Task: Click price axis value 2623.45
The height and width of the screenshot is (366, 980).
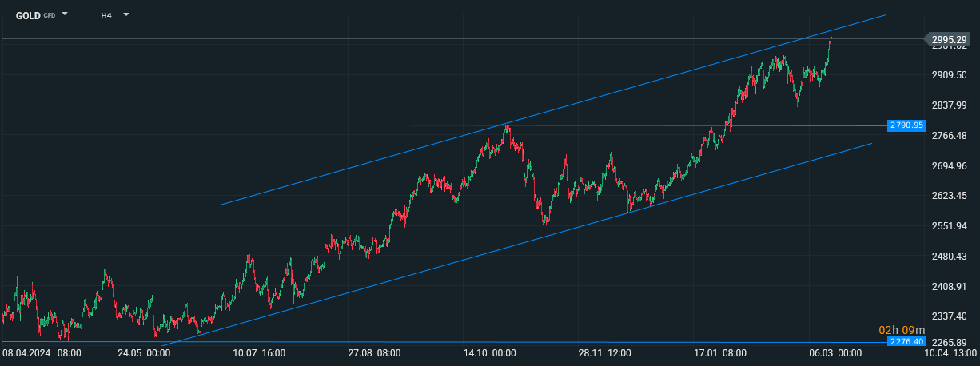Action: [949, 196]
